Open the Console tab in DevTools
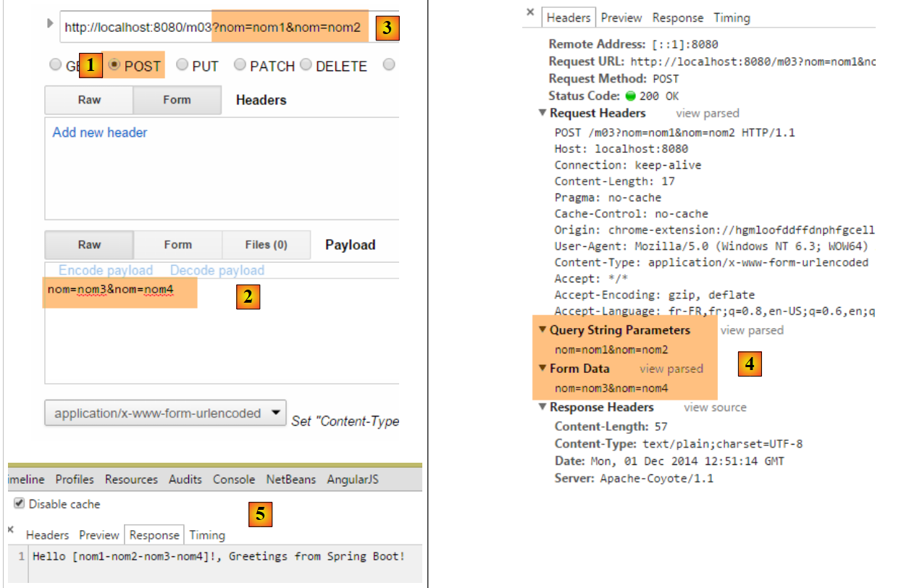917x588 pixels. click(233, 479)
